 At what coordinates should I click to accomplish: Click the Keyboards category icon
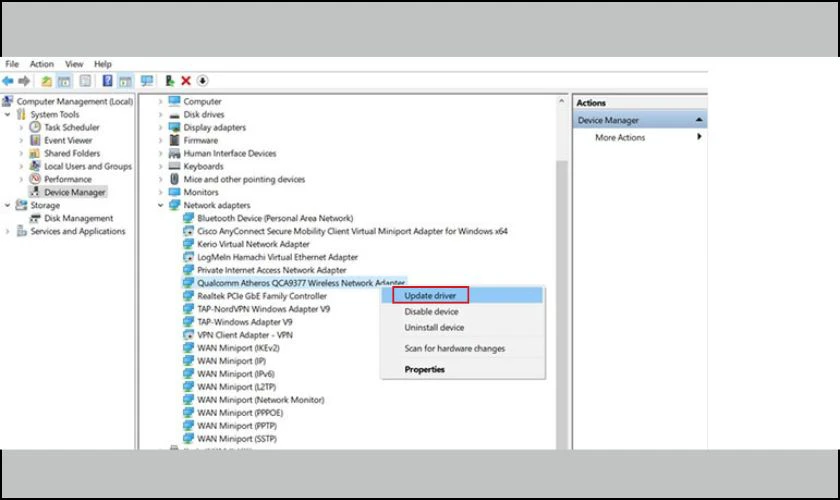point(174,166)
